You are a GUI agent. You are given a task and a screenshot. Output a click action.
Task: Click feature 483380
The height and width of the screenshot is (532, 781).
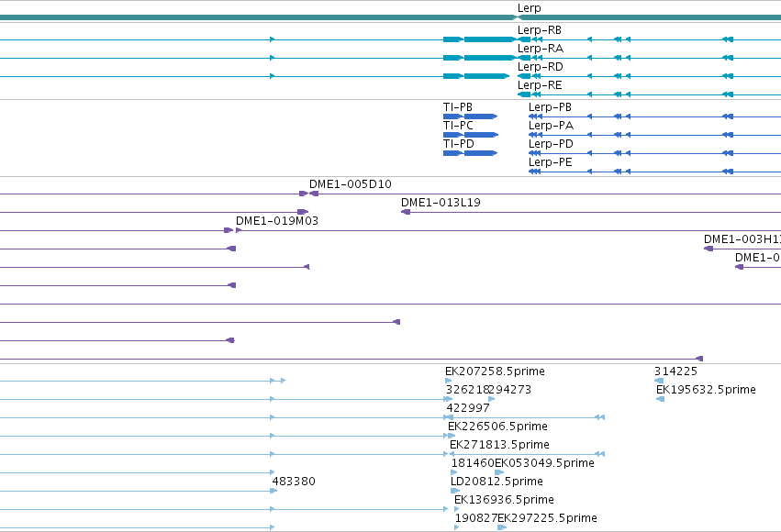pyautogui.click(x=294, y=482)
